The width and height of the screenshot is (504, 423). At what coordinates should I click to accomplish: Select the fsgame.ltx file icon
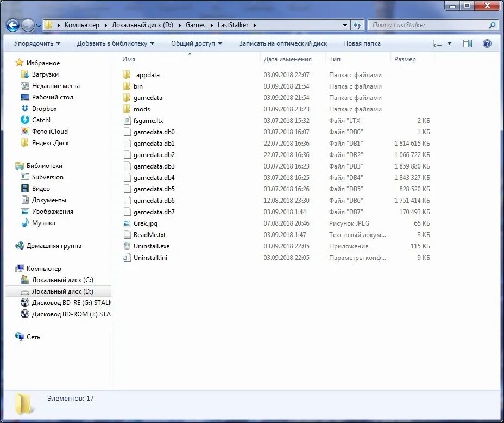[x=127, y=121]
